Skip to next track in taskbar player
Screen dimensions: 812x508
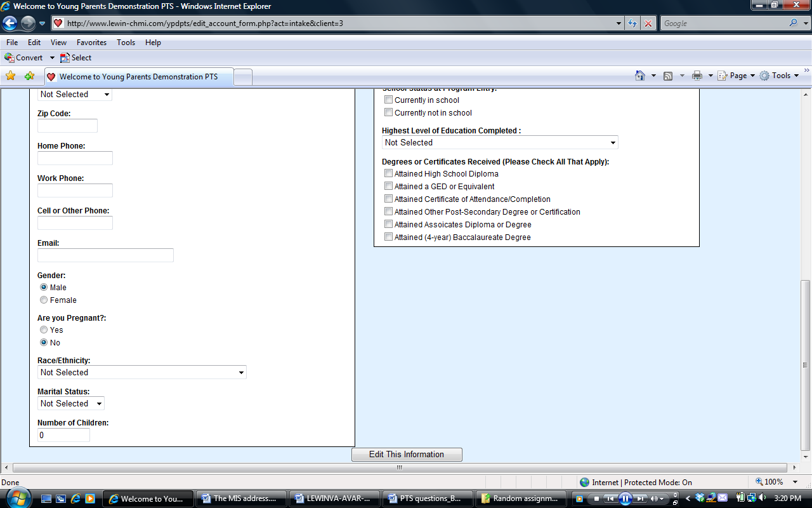pos(641,498)
